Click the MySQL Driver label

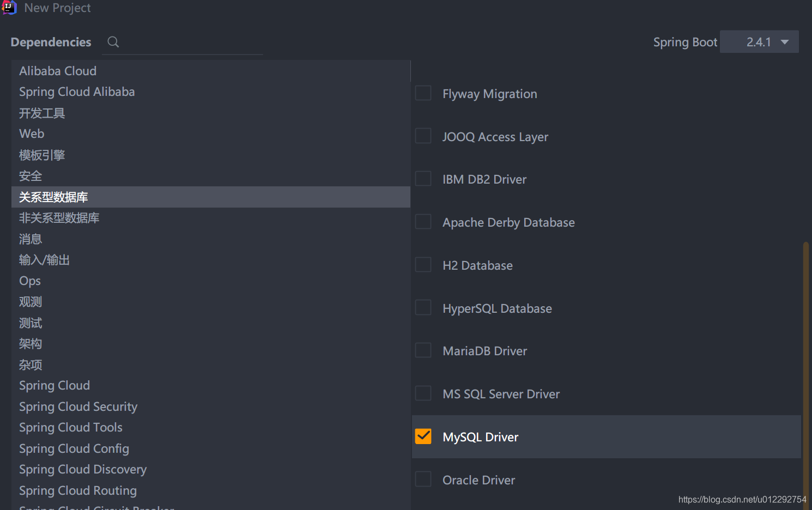click(x=480, y=437)
